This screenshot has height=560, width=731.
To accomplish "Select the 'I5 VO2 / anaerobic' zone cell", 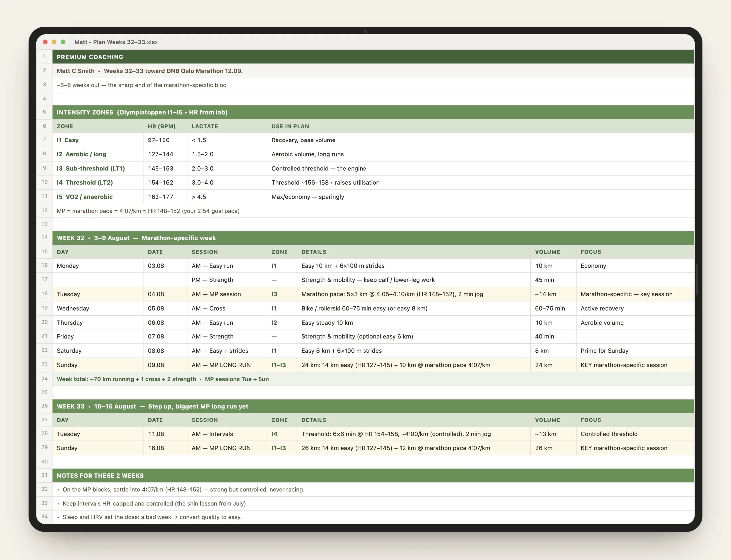I will pos(98,197).
